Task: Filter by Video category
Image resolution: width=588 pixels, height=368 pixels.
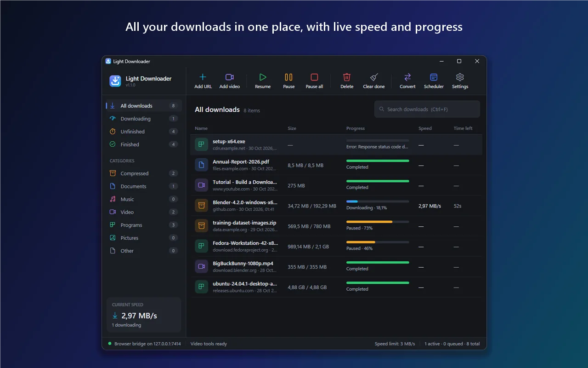Action: (x=144, y=212)
